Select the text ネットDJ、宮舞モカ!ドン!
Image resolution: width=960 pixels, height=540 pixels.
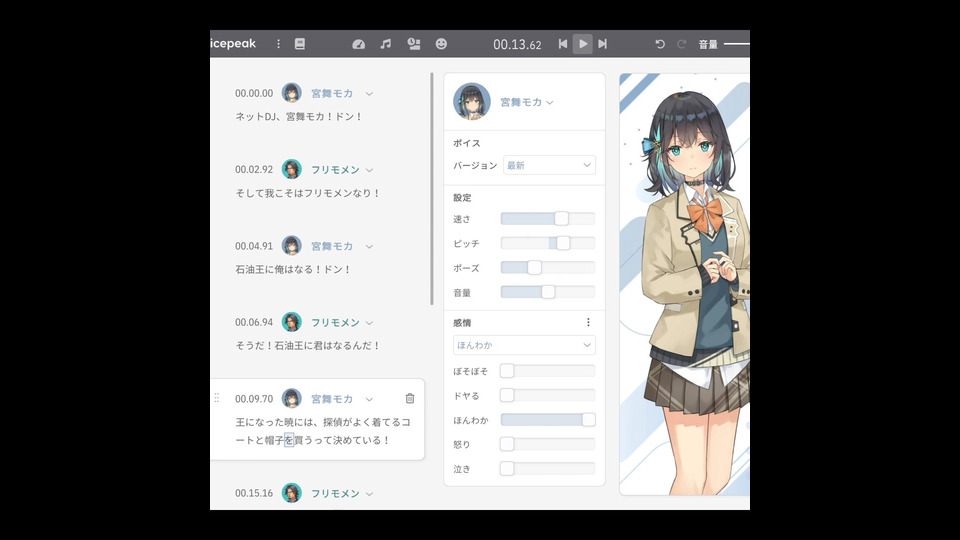tap(299, 116)
